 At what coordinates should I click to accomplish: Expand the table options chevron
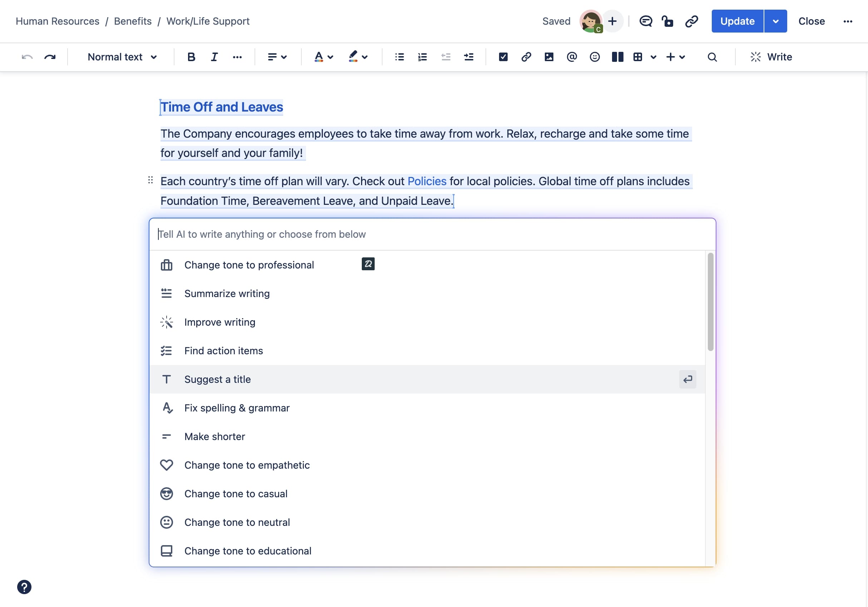pos(653,57)
